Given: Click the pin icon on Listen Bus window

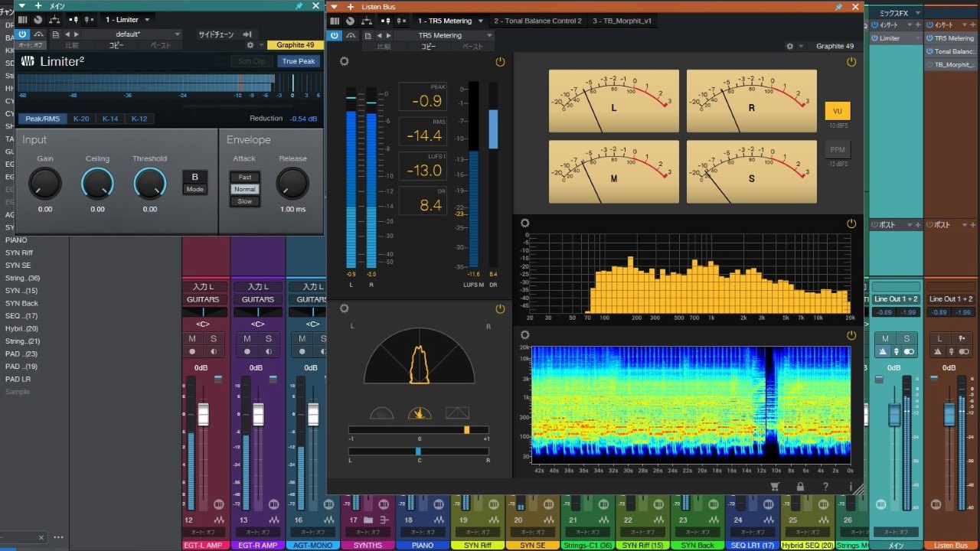Looking at the screenshot, I should click(x=839, y=6).
